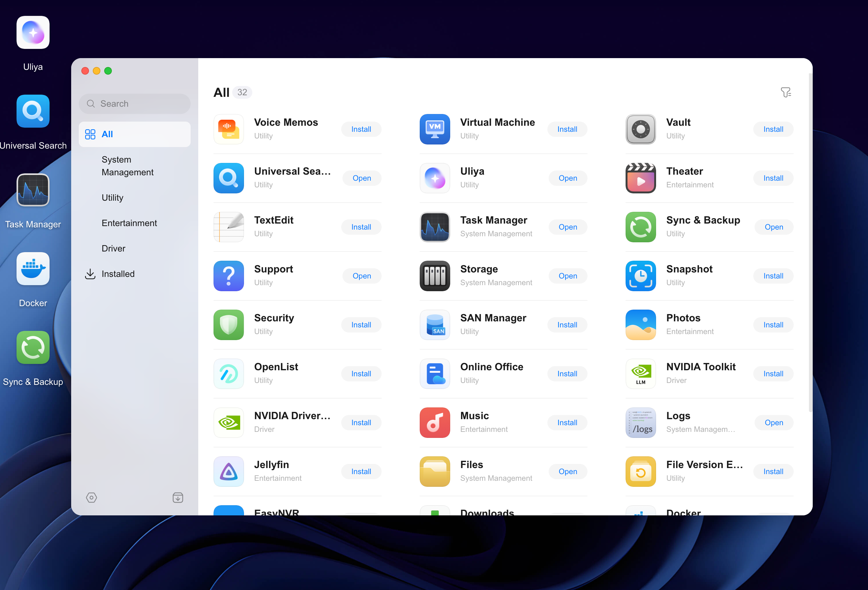Install the Vault app
This screenshot has height=590, width=868.
tap(773, 129)
